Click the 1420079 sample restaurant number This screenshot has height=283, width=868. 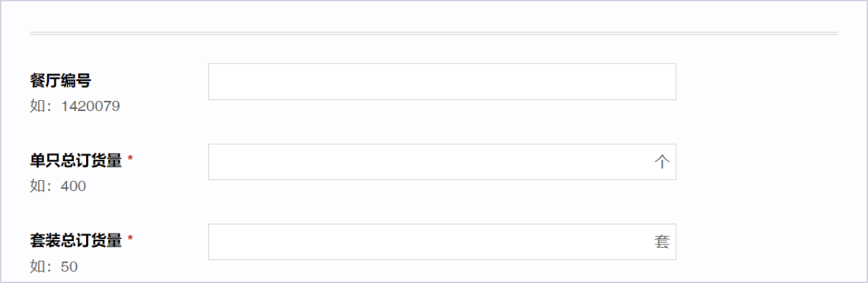90,106
